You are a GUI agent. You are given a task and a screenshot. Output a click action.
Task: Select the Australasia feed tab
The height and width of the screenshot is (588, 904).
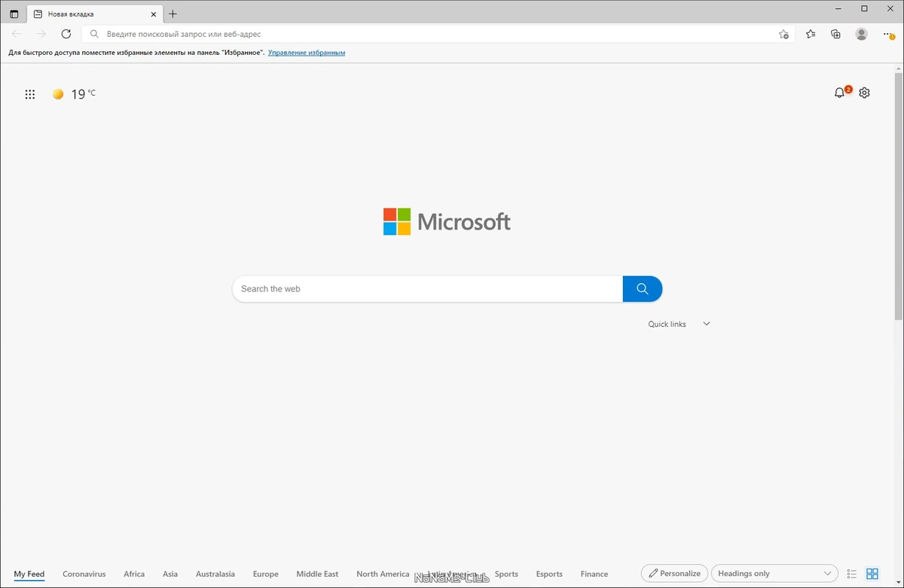(215, 574)
